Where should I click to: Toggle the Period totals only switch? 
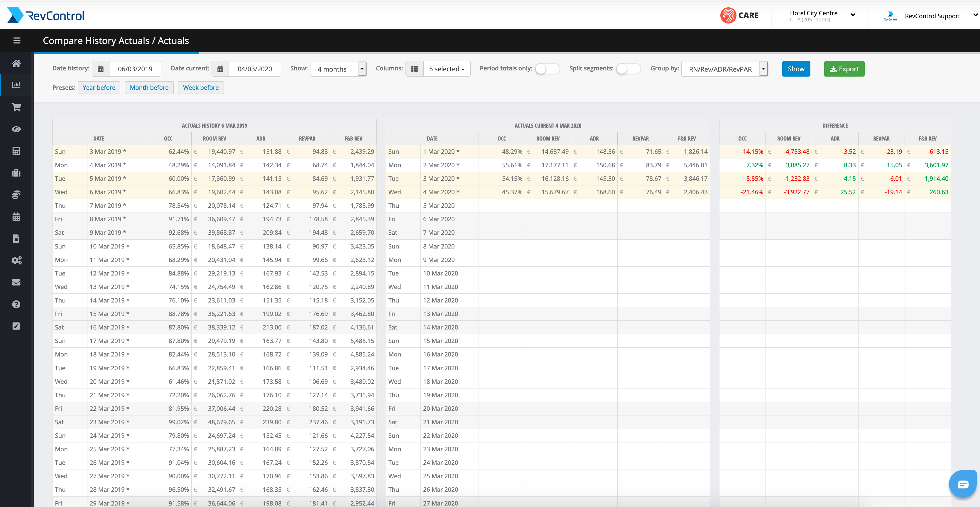click(547, 69)
